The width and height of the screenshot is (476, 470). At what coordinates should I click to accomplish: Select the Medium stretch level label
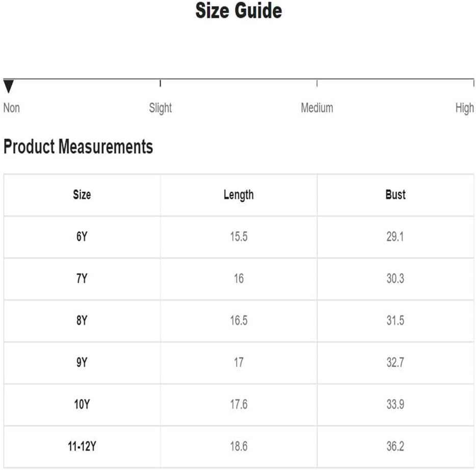coord(317,108)
